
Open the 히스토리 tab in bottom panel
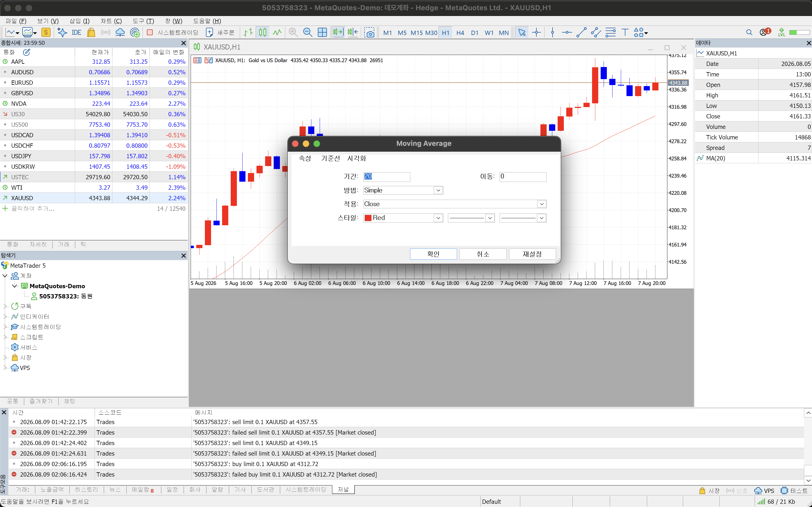[86, 490]
